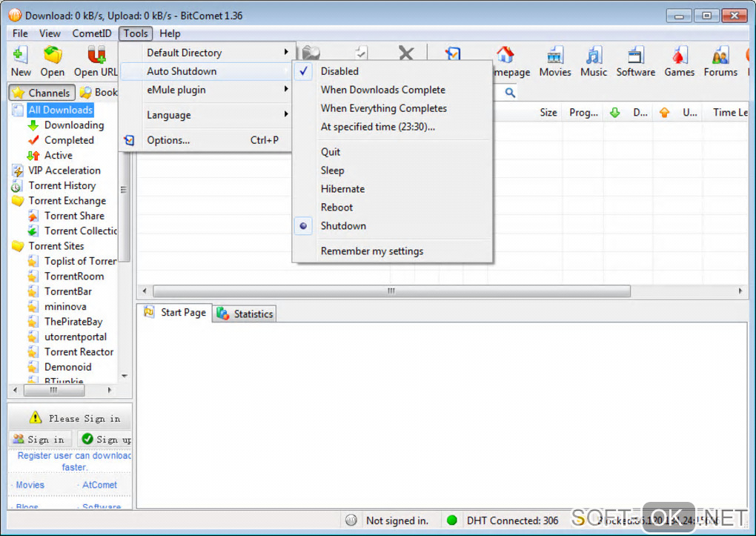Screen dimensions: 756x536
Task: Open Options... menu entry
Action: [206, 140]
